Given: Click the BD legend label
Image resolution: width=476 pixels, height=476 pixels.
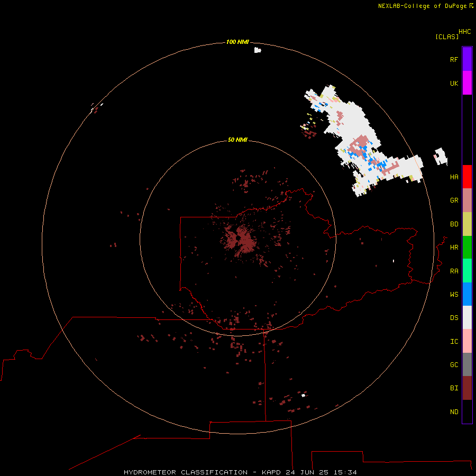Looking at the screenshot, I should click(454, 224).
